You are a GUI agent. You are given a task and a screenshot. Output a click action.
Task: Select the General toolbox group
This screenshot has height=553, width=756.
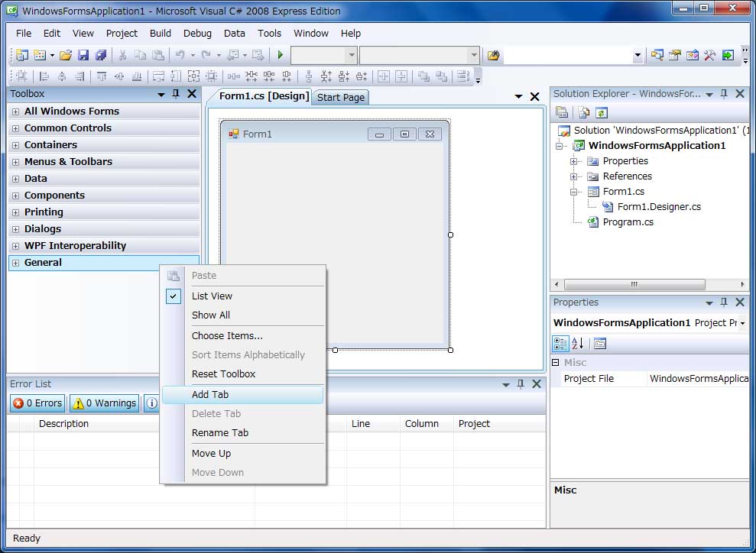point(104,263)
